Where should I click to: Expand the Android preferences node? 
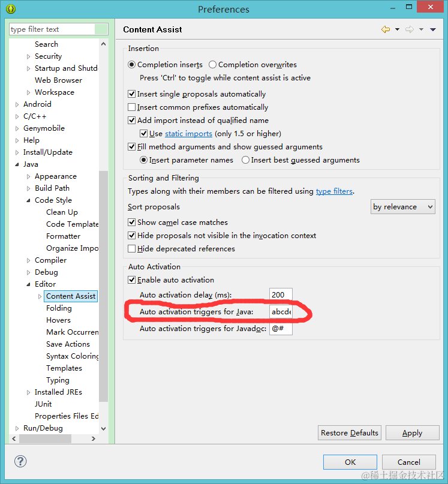coord(17,104)
